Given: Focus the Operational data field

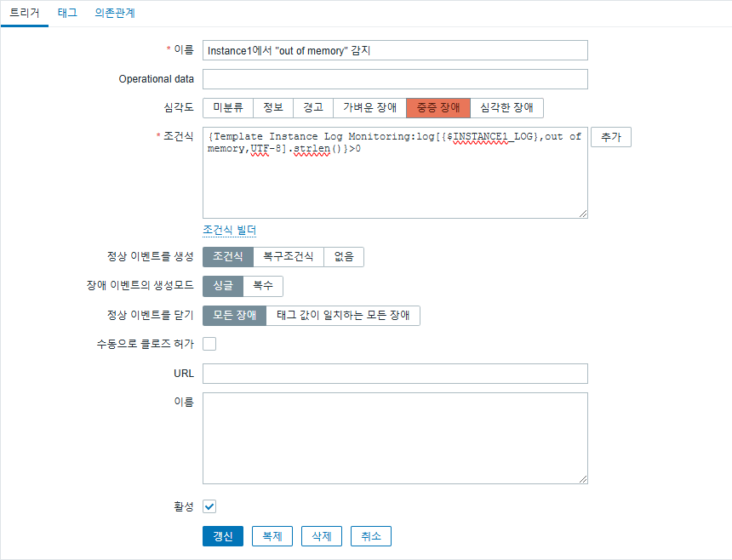Looking at the screenshot, I should pos(395,79).
